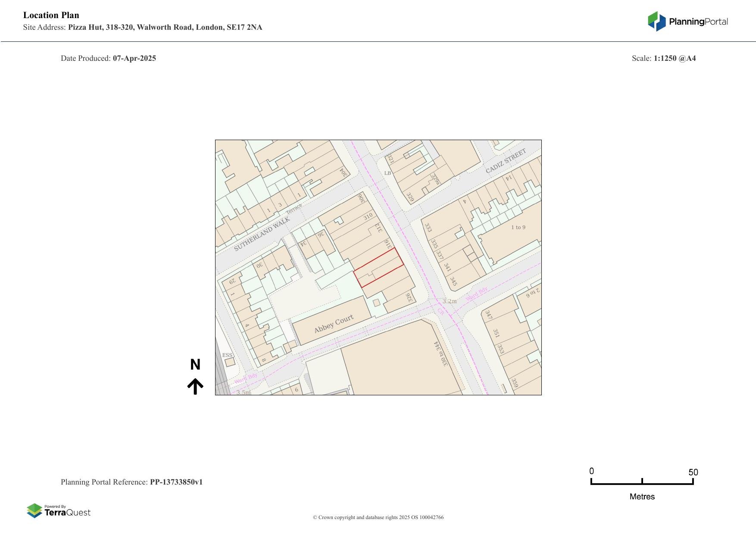Image resolution: width=756 pixels, height=535 pixels.
Task: Click the LB letter box marker
Action: pyautogui.click(x=387, y=173)
